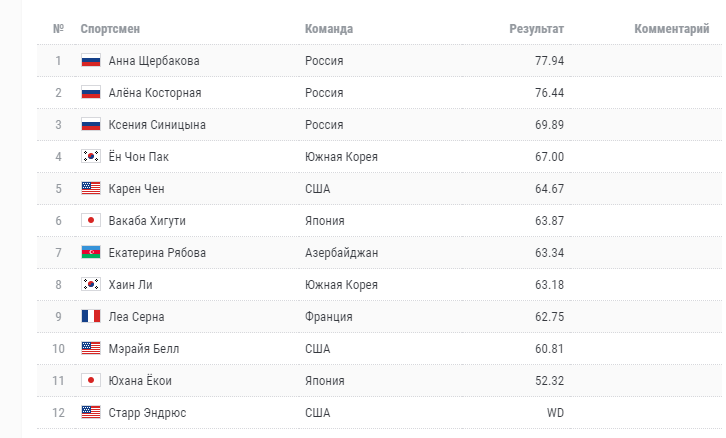Select the Спортсмен column header
This screenshot has width=726, height=438.
tap(110, 29)
